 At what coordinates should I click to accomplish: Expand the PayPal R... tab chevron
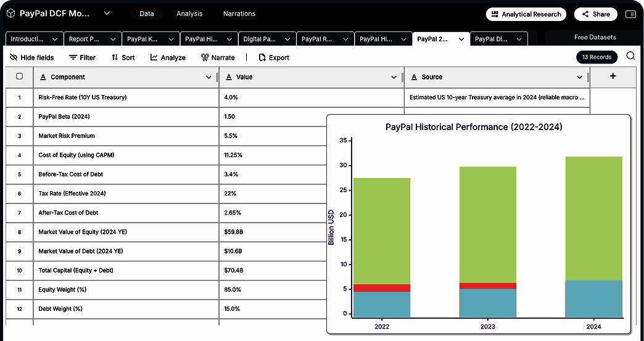[x=346, y=39]
